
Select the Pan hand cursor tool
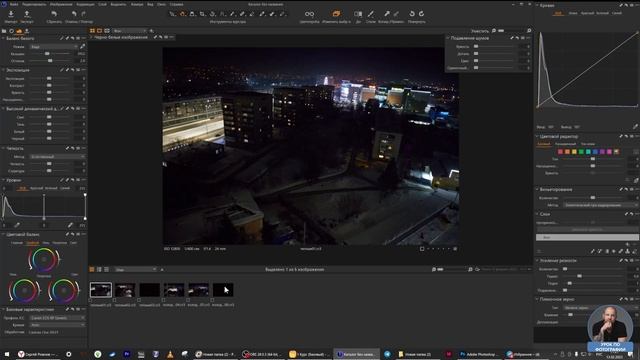pyautogui.click(x=182, y=14)
